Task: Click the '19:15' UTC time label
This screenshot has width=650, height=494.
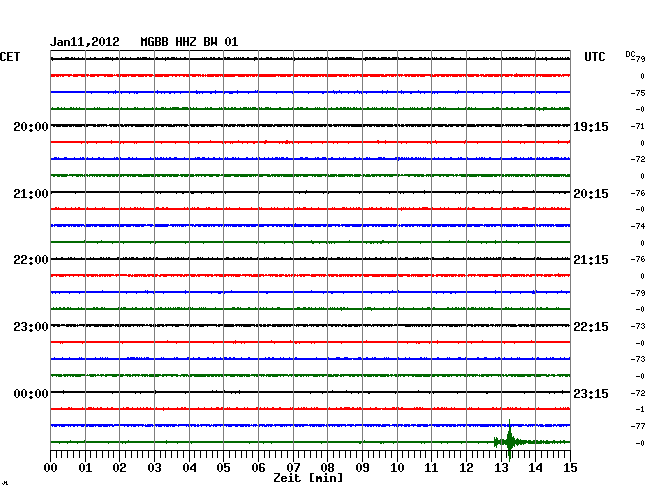Action: 591,126
